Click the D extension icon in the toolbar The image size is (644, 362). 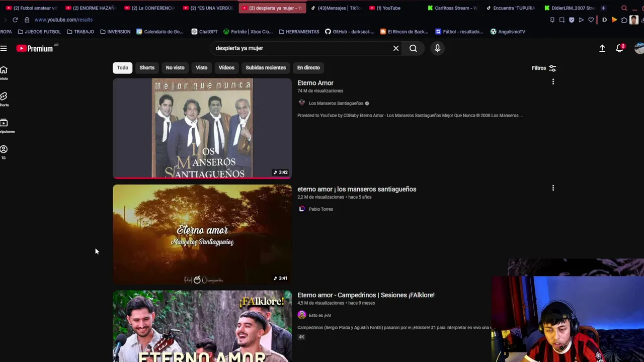(x=604, y=20)
